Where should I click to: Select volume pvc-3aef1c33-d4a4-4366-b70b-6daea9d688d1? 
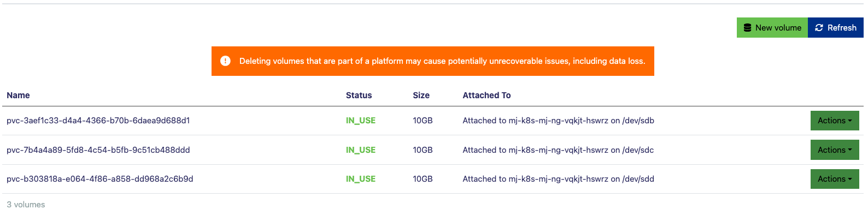coord(98,121)
